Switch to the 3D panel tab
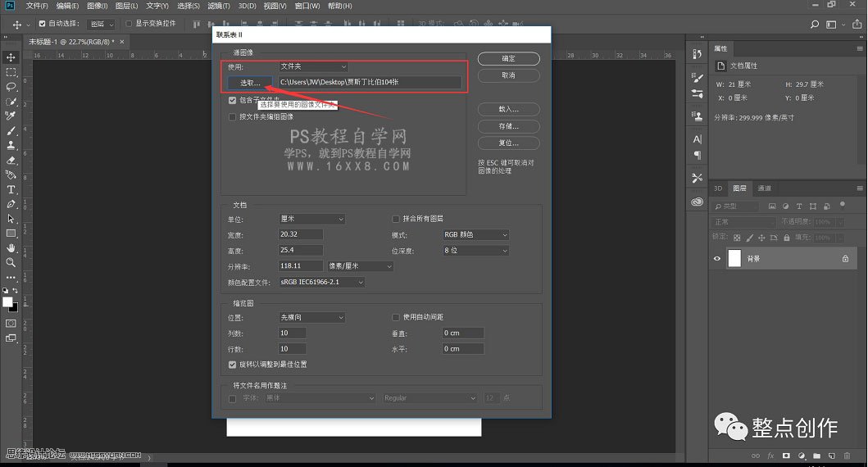Screen dimensions: 868x467 pos(718,188)
